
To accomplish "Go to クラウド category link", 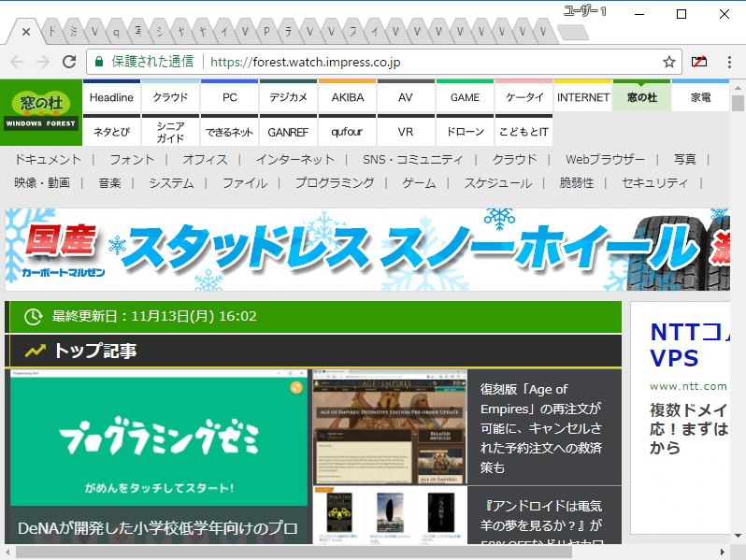I will tap(514, 159).
